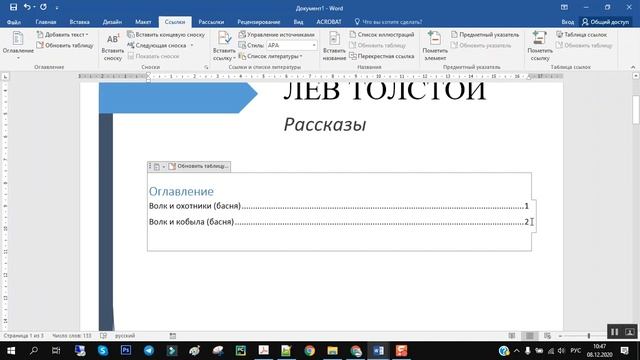Click Перекрестная ссылка
This screenshot has width=640, height=360.
coord(382,56)
